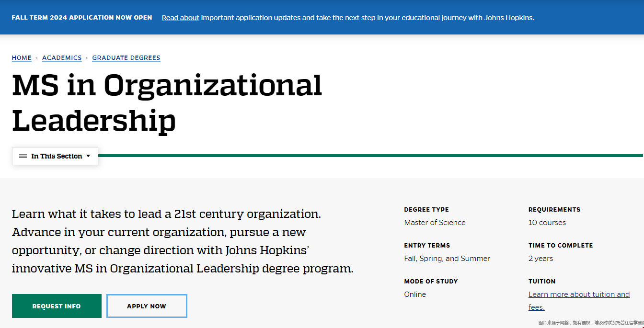
Task: Click the ENTRY TERMS label
Action: click(427, 246)
